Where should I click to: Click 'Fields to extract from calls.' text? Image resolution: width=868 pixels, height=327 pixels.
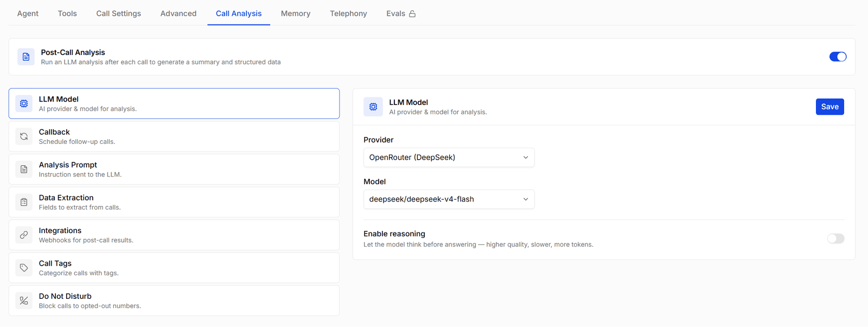coord(80,207)
